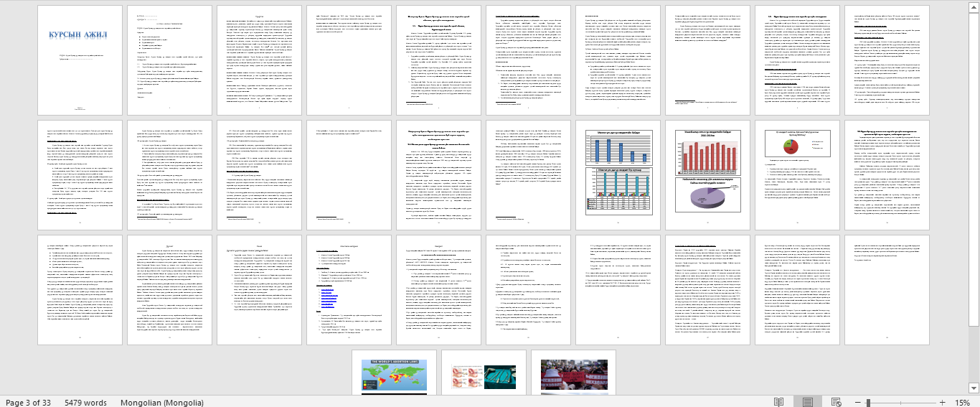Select the world map image page
This screenshot has height=407, width=980.
pyautogui.click(x=394, y=373)
